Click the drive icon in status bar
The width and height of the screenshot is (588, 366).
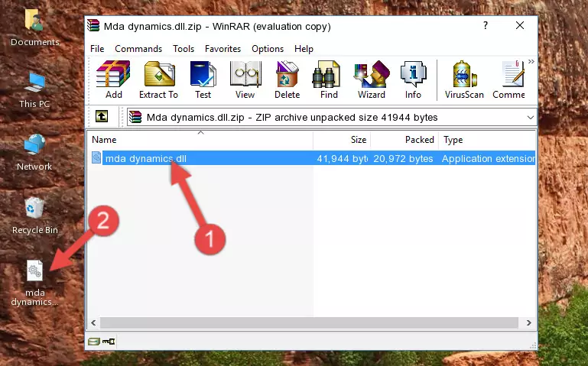point(94,342)
